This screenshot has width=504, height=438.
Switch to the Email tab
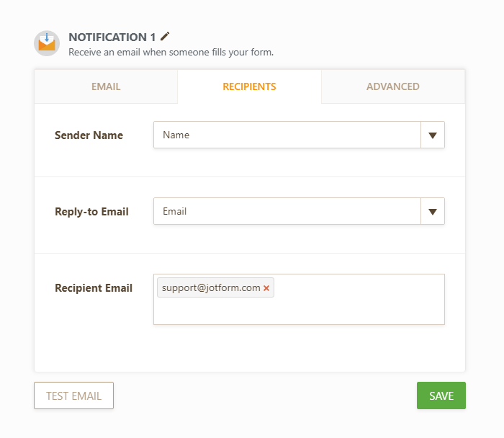pos(106,86)
